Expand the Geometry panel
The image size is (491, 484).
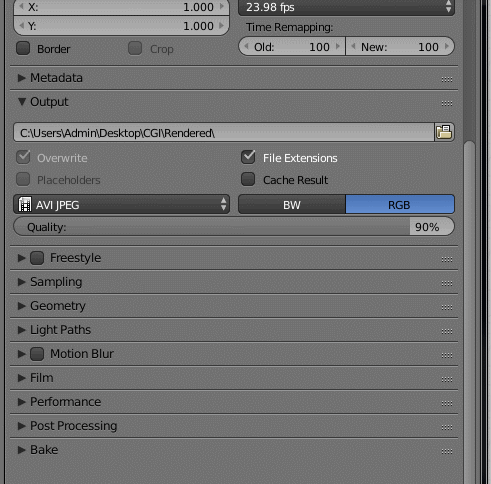[22, 306]
